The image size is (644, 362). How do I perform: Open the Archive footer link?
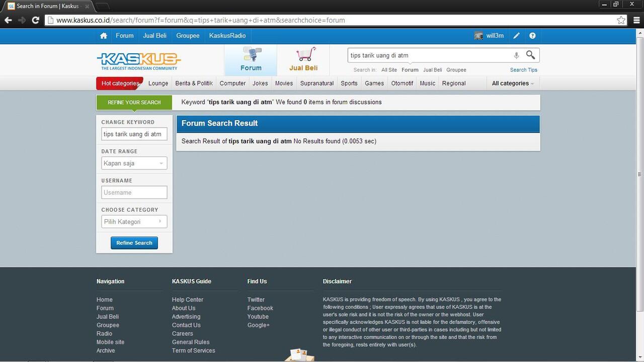[x=106, y=351]
